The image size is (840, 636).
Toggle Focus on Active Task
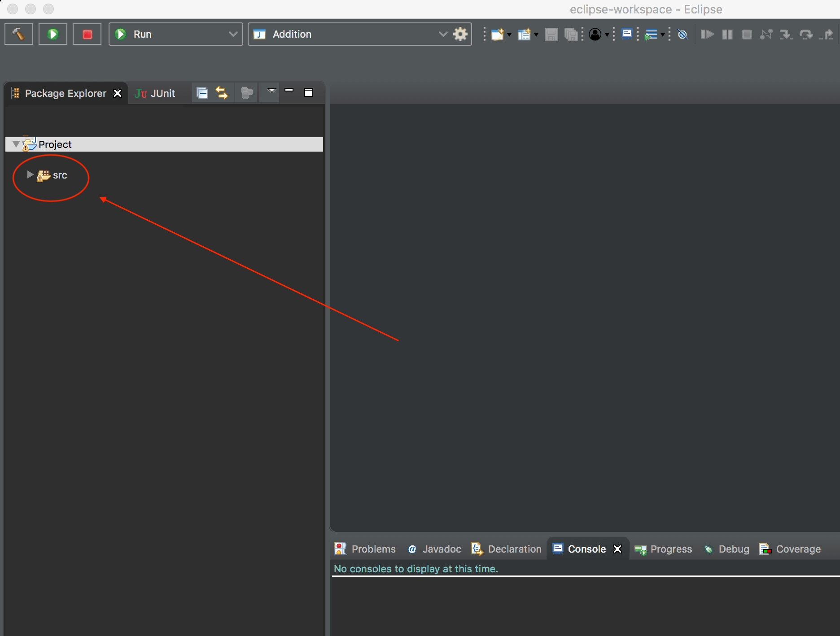[246, 92]
